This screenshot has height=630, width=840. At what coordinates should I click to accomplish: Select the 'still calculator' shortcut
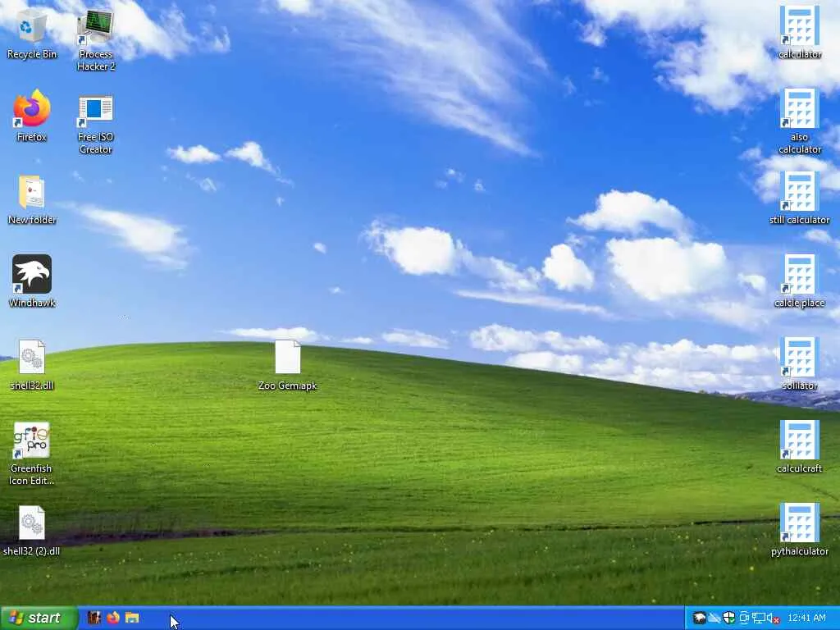click(x=799, y=199)
